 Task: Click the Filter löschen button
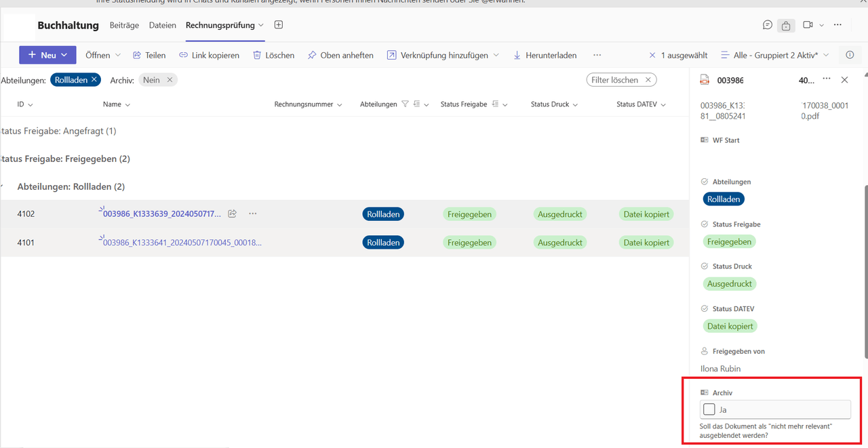click(621, 80)
